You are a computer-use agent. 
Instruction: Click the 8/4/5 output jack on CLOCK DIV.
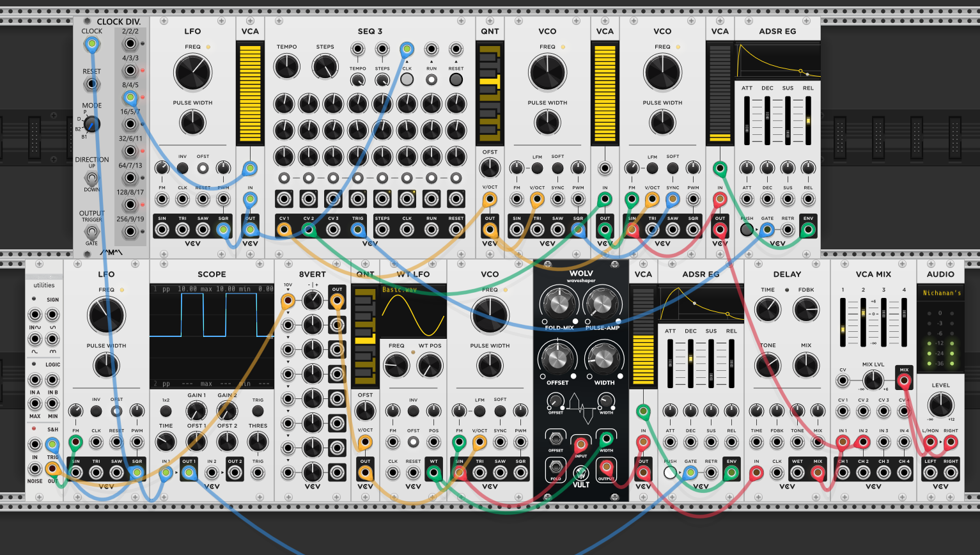pos(130,98)
